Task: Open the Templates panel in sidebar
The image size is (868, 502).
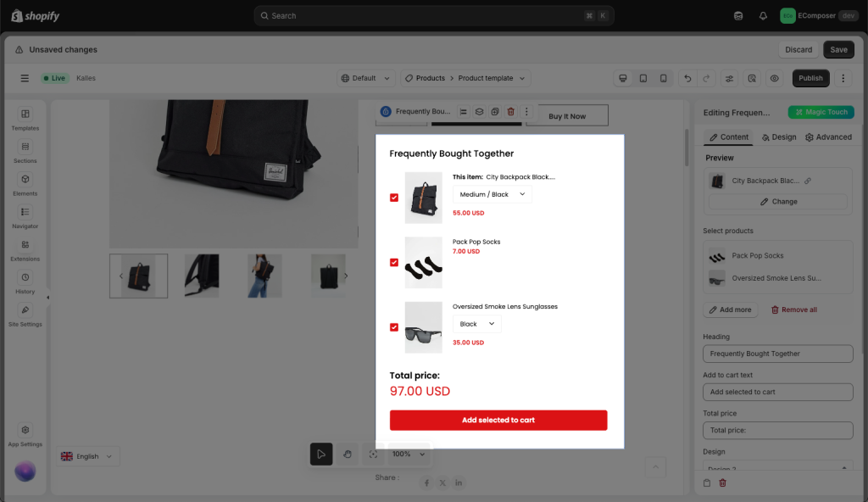Action: pyautogui.click(x=25, y=119)
